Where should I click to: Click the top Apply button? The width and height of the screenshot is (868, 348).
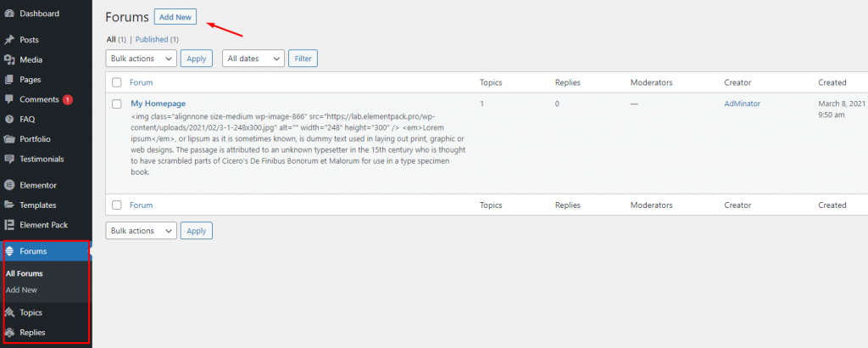click(x=197, y=59)
